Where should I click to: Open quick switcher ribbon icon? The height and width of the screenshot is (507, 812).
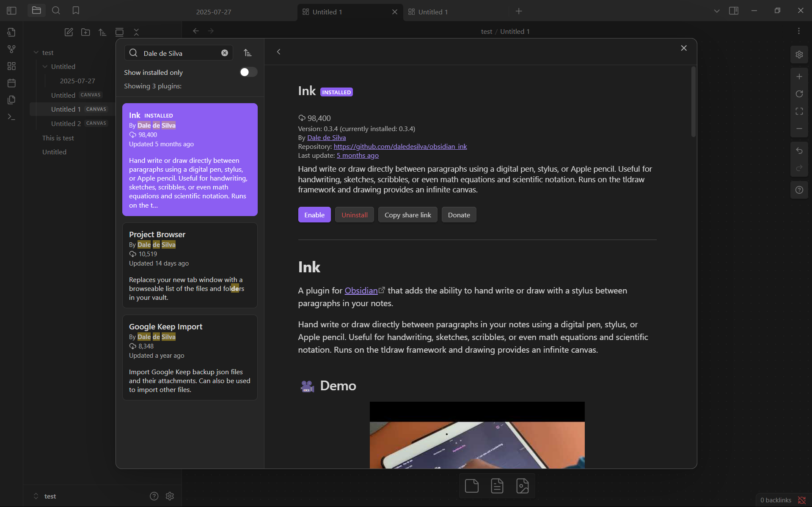tap(11, 32)
